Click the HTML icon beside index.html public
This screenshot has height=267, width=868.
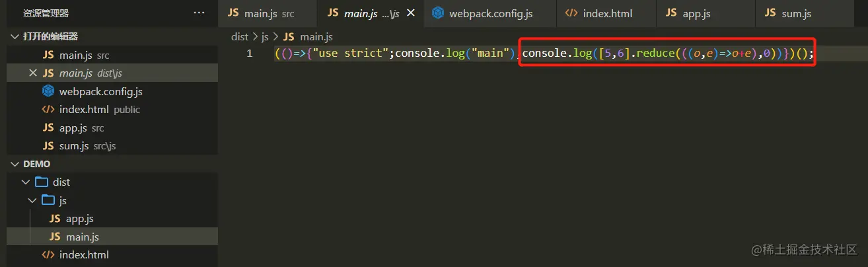pos(48,109)
